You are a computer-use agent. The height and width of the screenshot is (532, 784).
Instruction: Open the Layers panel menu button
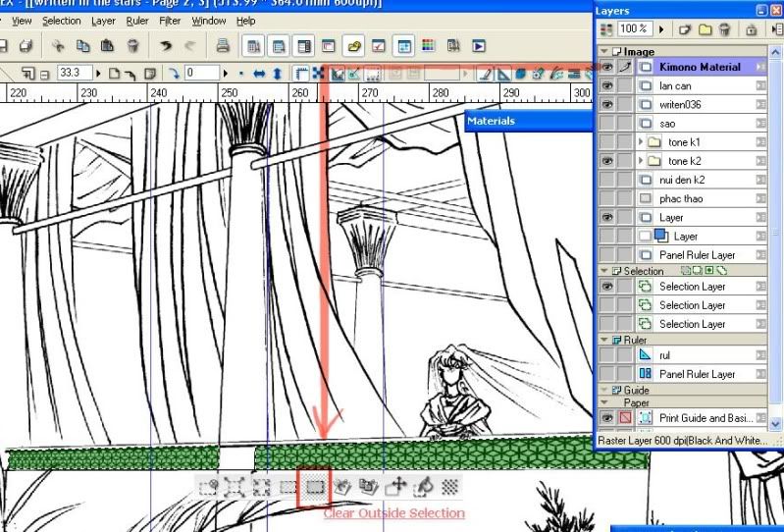pyautogui.click(x=777, y=29)
